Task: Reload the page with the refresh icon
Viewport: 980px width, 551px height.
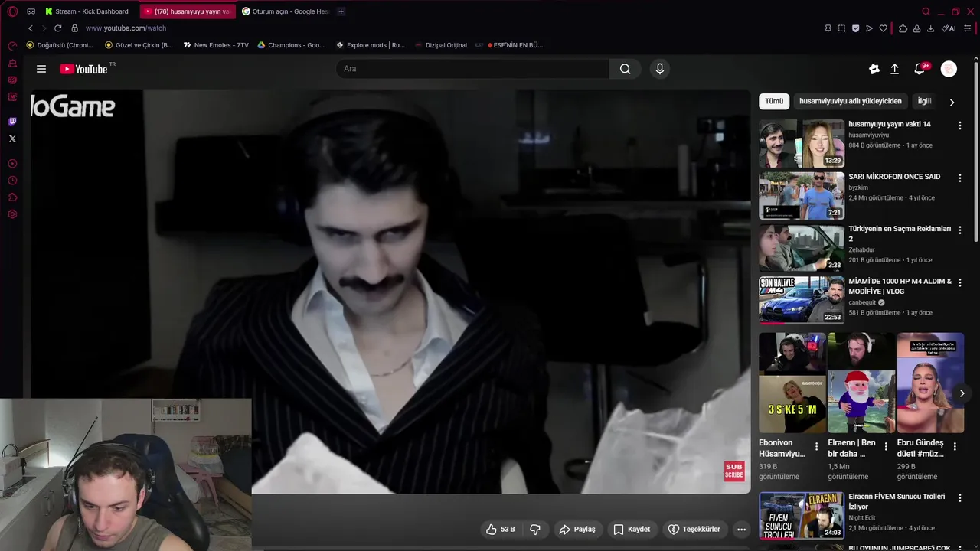Action: pyautogui.click(x=57, y=28)
